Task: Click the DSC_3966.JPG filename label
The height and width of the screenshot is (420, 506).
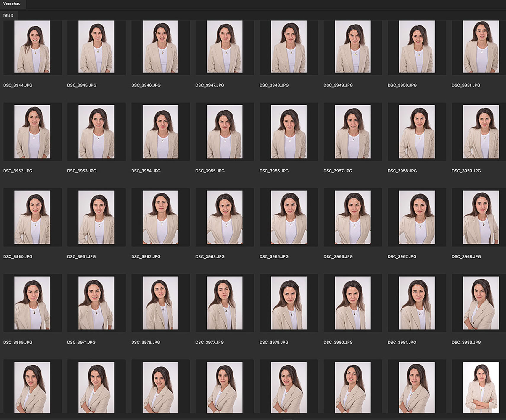Action: tap(338, 256)
